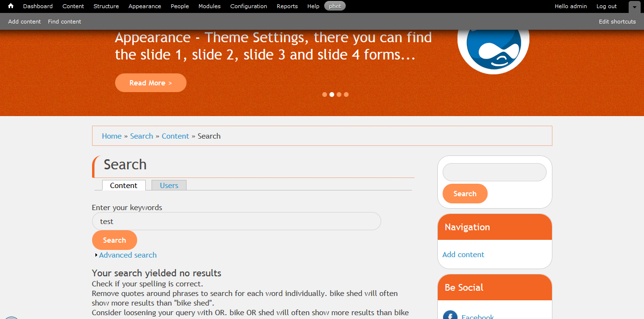Screen dimensions: 644x319
Task: Click the Navigation block heading
Action: click(x=467, y=227)
